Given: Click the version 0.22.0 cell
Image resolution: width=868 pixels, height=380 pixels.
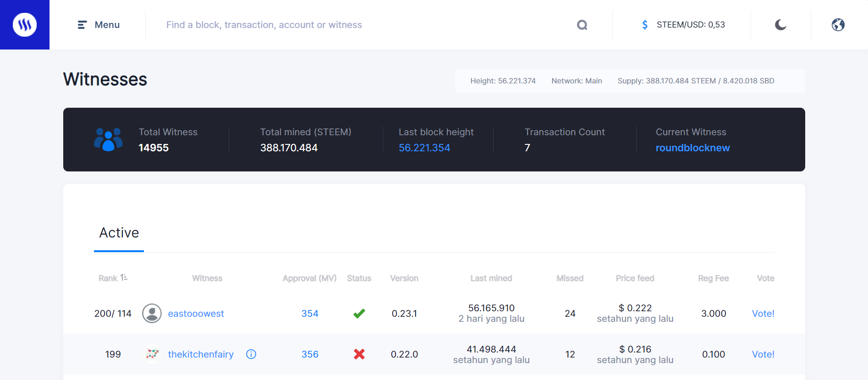Looking at the screenshot, I should tap(404, 354).
